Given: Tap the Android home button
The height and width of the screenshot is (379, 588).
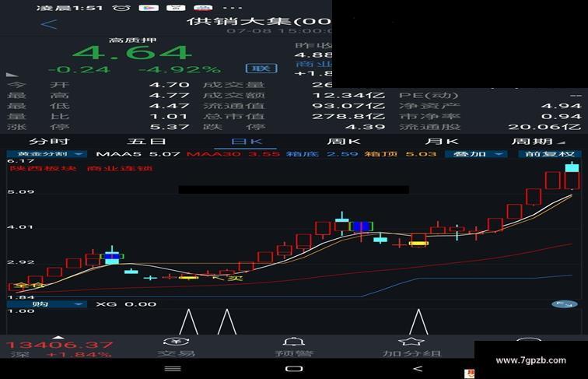Looking at the screenshot, I should pyautogui.click(x=294, y=369).
